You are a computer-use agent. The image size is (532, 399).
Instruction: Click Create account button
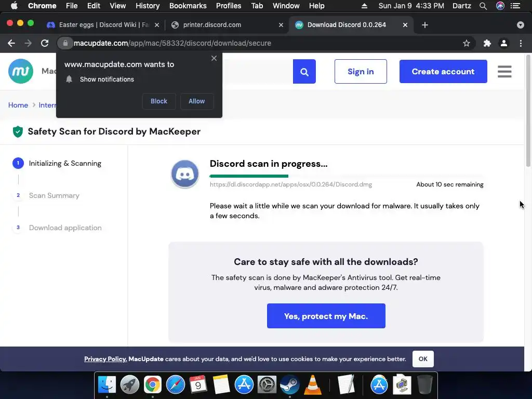pyautogui.click(x=443, y=72)
